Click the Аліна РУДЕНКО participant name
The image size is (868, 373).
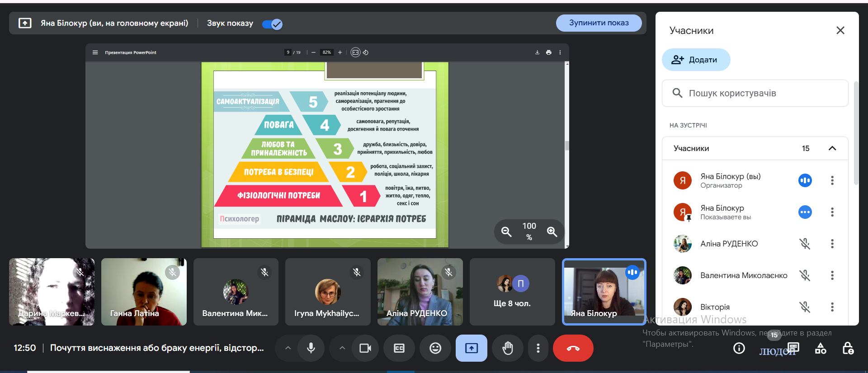(729, 244)
